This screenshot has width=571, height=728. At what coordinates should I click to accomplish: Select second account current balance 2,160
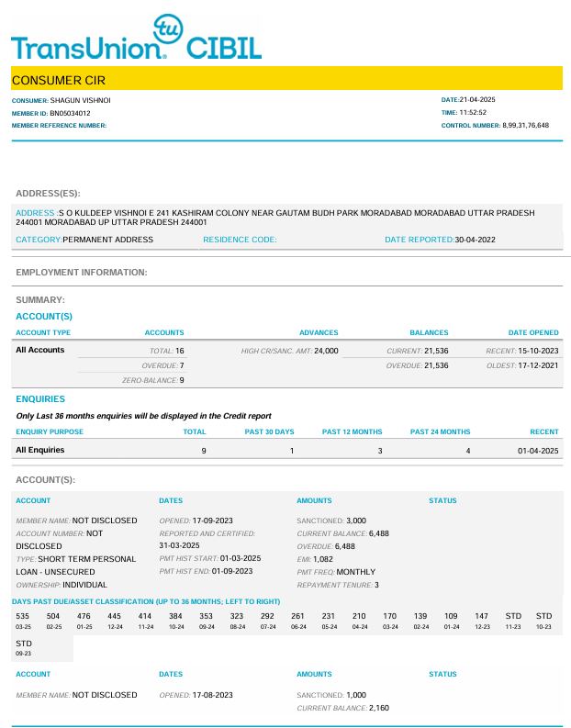pyautogui.click(x=379, y=708)
